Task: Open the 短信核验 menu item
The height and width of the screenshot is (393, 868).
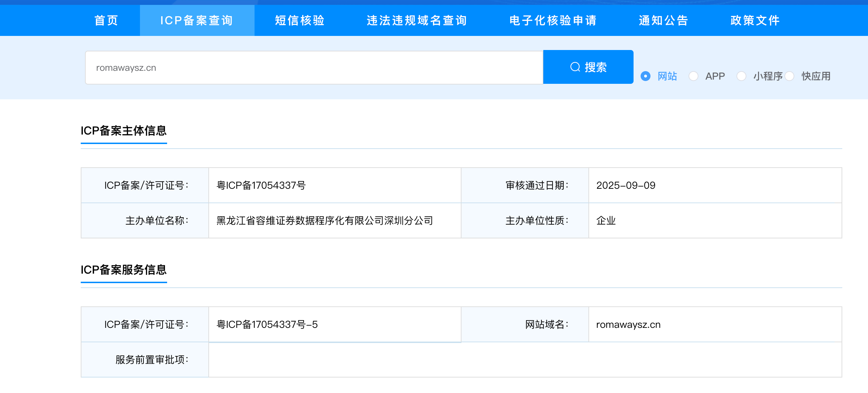Action: click(x=300, y=20)
